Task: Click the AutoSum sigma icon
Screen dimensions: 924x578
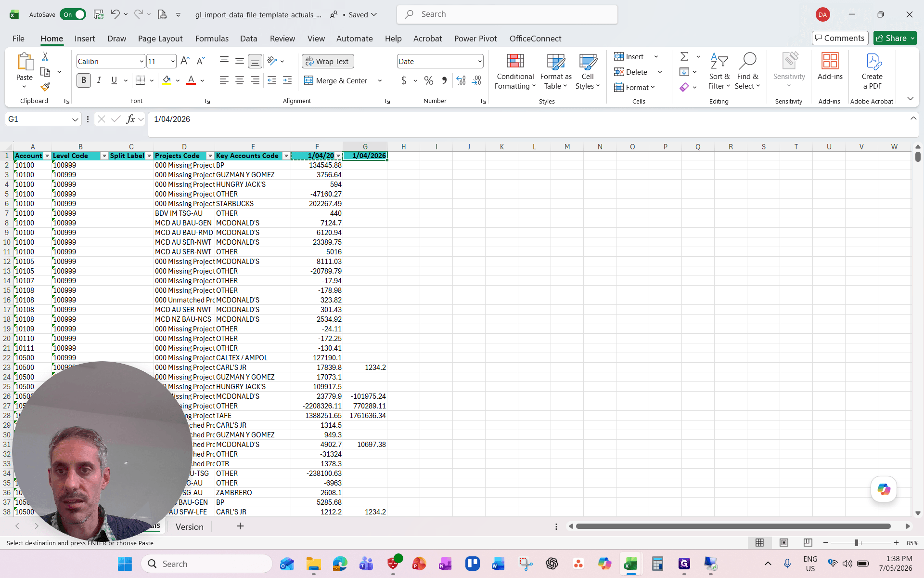Action: (x=684, y=57)
